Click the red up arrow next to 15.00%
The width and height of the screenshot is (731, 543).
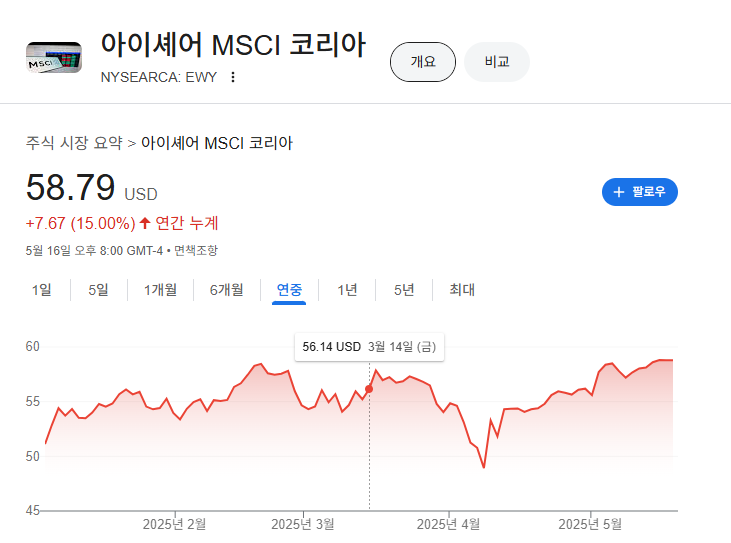point(145,223)
